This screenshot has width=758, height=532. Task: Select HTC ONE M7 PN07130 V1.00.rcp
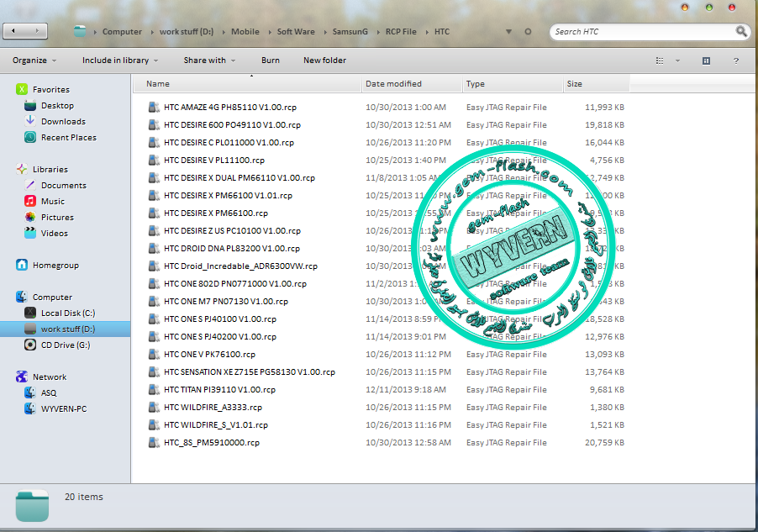pos(226,302)
